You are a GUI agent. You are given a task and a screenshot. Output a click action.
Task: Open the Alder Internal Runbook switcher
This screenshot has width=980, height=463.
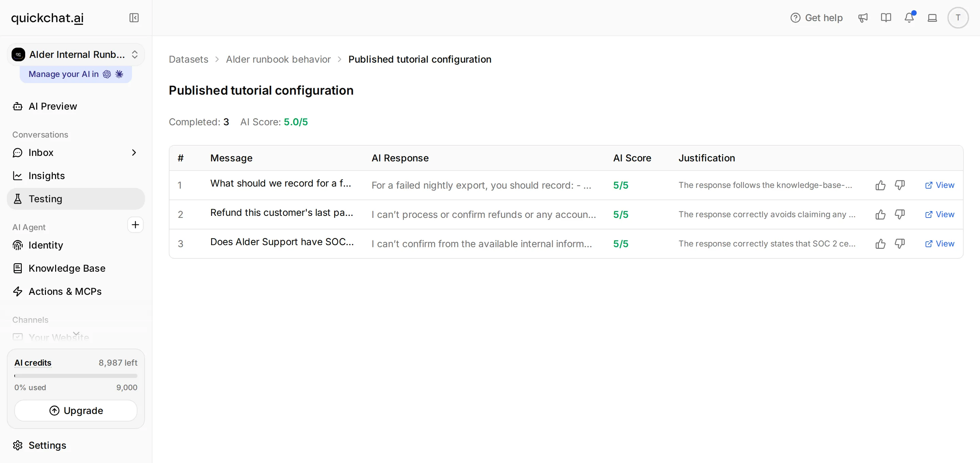[76, 54]
